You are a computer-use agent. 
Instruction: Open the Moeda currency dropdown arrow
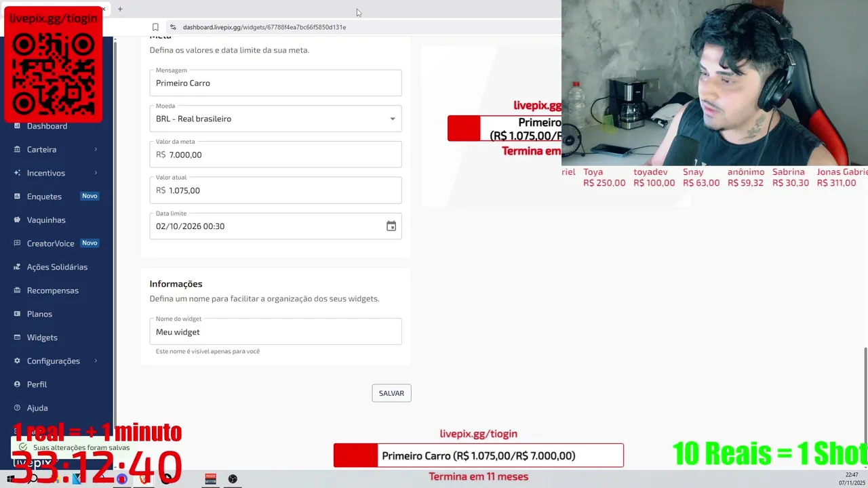392,119
